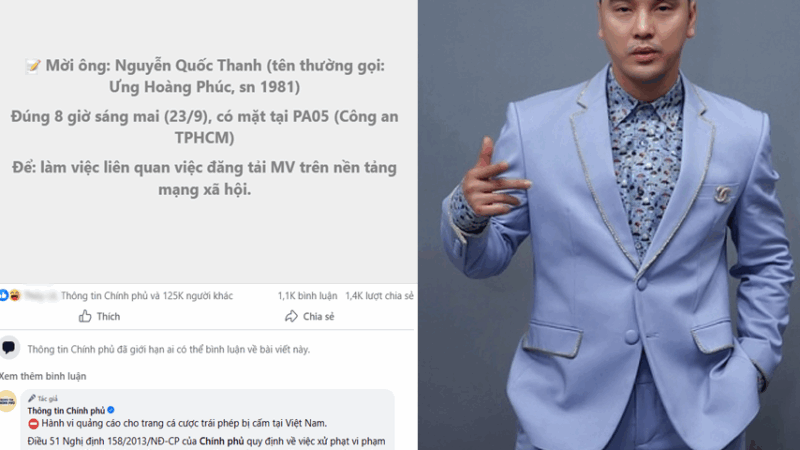The width and height of the screenshot is (800, 450).
Task: Click the share arrow icon beside Chia sẻ
Action: point(291,316)
